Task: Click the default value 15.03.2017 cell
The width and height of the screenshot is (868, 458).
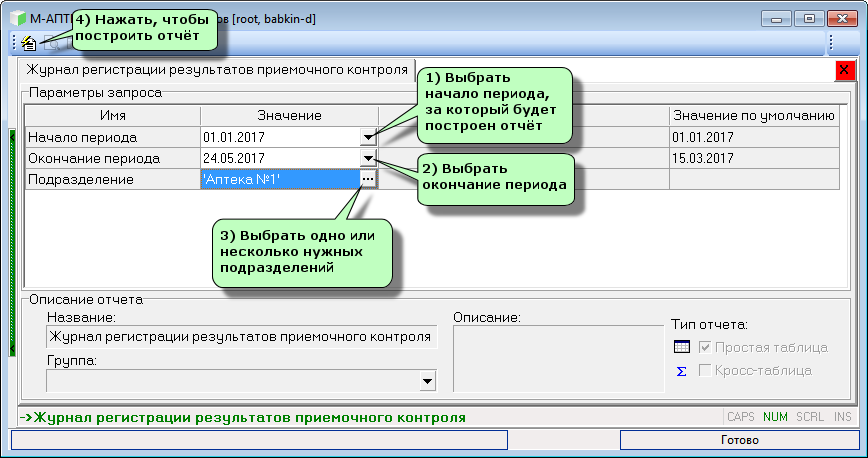Action: pyautogui.click(x=754, y=158)
